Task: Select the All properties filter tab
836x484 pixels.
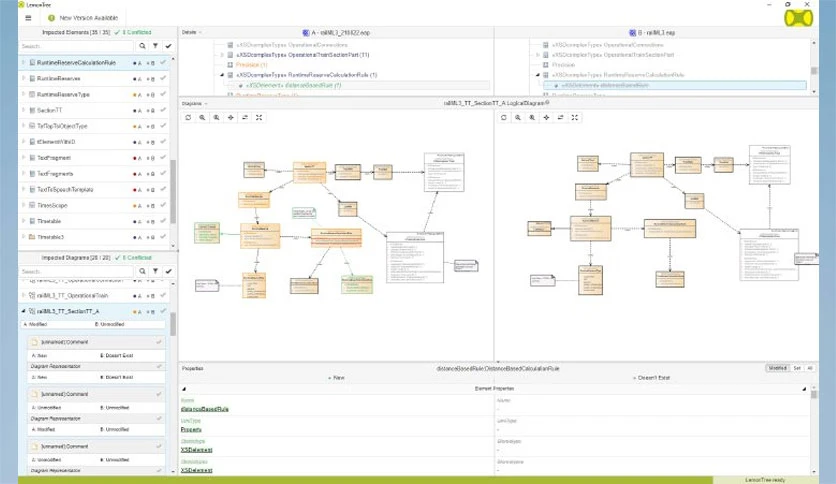Action: [809, 368]
